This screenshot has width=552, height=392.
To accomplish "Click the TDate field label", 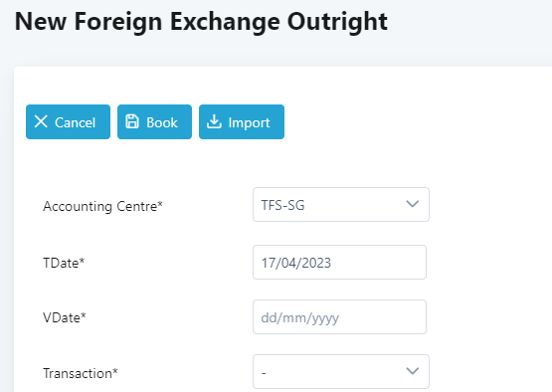I will click(64, 263).
